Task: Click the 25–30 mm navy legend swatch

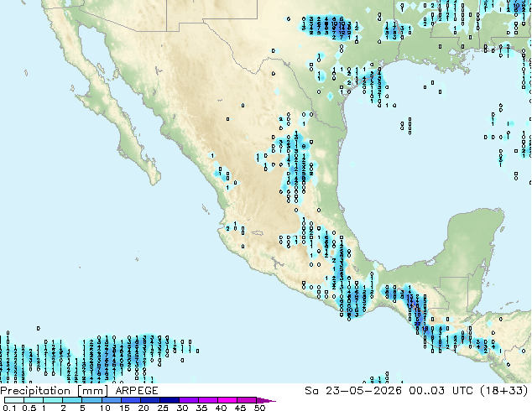Action: [169, 400]
